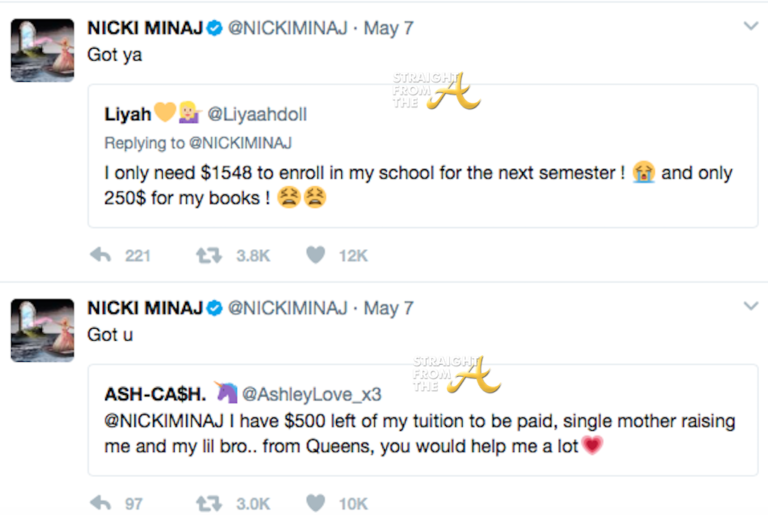Click verified badge on second tweet
Screen dimensions: 768x515
(213, 308)
